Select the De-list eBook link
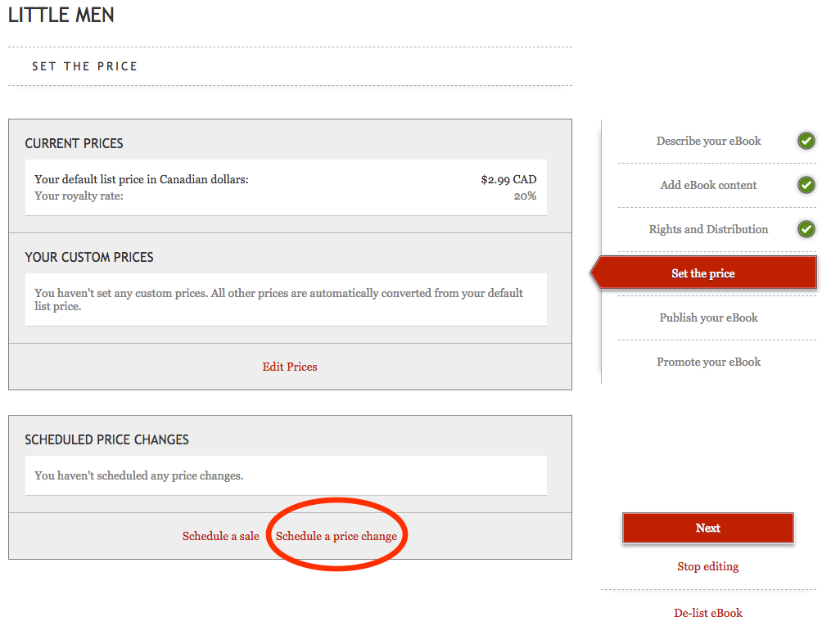The height and width of the screenshot is (644, 831). (x=708, y=613)
